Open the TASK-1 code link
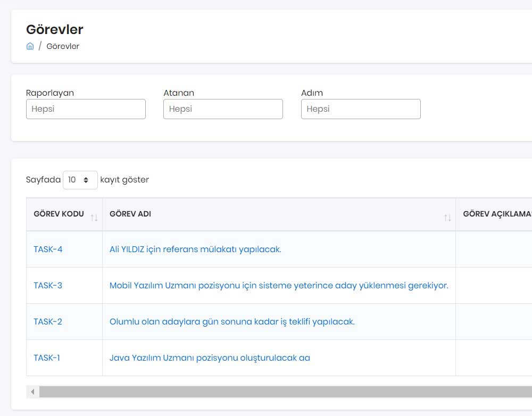 pos(47,358)
